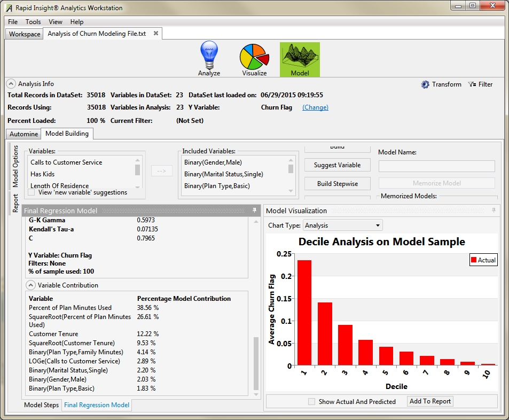
Task: Click inside the Model Name field
Action: (436, 167)
